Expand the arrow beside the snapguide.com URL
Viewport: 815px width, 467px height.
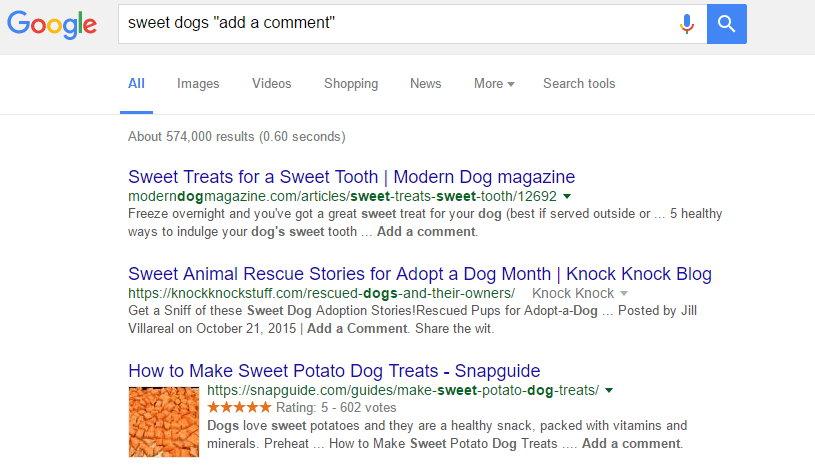pyautogui.click(x=609, y=391)
